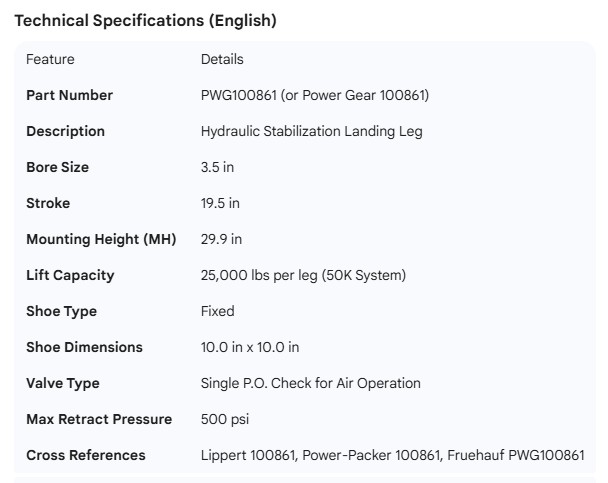Click the 3.5 in bore value
This screenshot has width=608, height=483.
217,167
